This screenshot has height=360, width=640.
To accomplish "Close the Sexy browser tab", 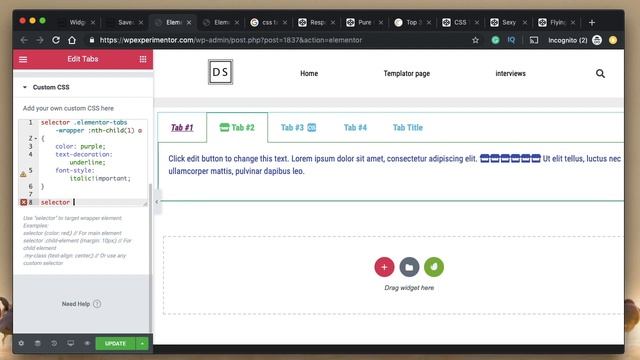I will click(x=525, y=22).
